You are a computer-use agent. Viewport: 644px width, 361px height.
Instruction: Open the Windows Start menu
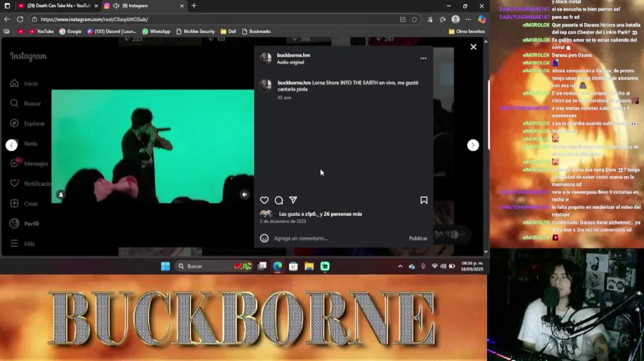point(166,266)
